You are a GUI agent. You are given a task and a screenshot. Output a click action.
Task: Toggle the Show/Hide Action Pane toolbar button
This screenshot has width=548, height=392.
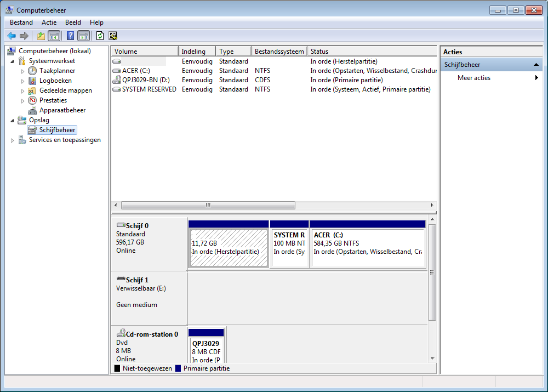click(x=83, y=36)
